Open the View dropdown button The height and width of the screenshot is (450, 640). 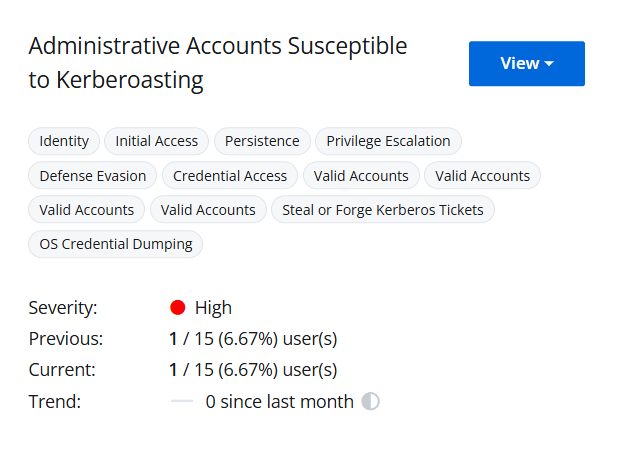click(527, 64)
